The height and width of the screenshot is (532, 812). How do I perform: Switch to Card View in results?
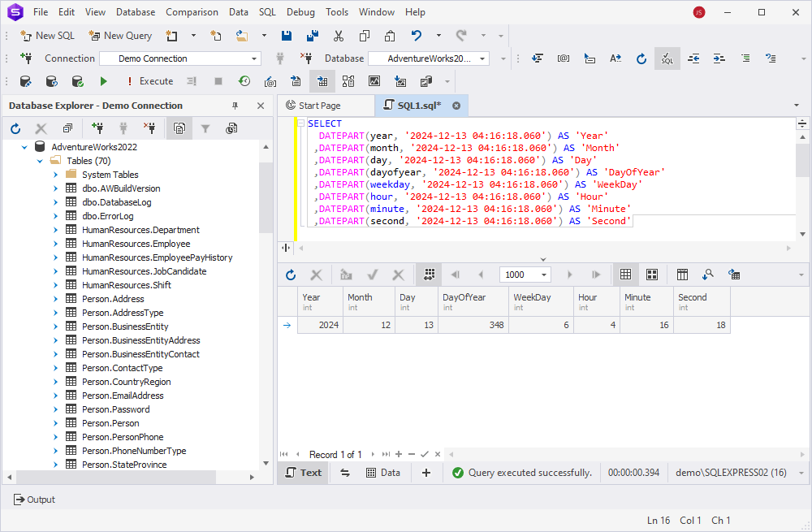(652, 275)
